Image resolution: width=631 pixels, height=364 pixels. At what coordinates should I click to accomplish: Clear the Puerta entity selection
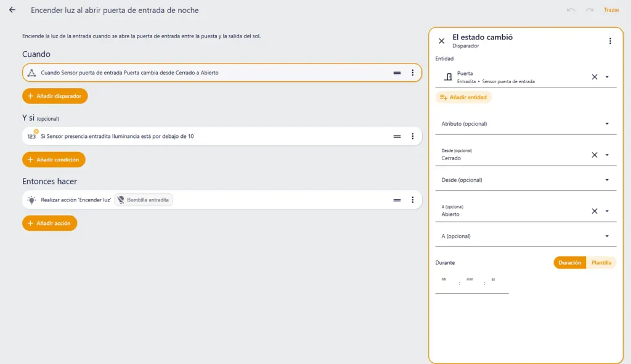click(x=595, y=77)
